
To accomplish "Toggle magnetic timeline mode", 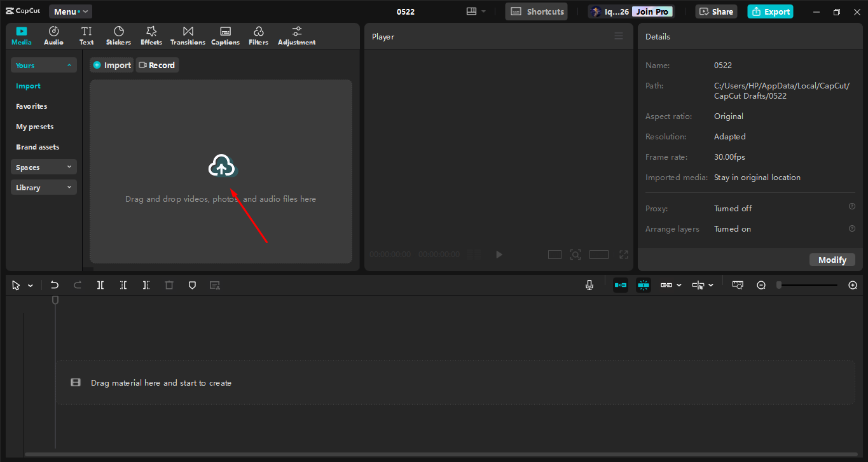I will pos(620,284).
